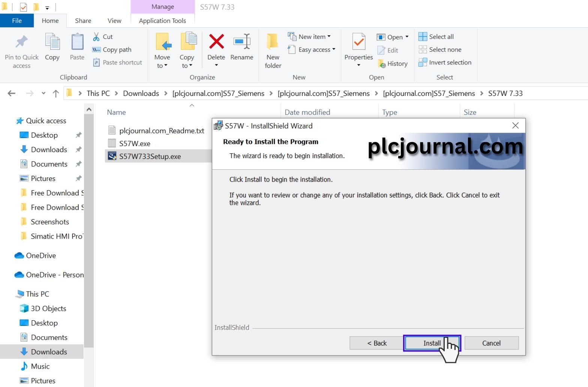Open pinned Desktop under Quick access
Image resolution: width=588 pixels, height=387 pixels.
[x=44, y=135]
